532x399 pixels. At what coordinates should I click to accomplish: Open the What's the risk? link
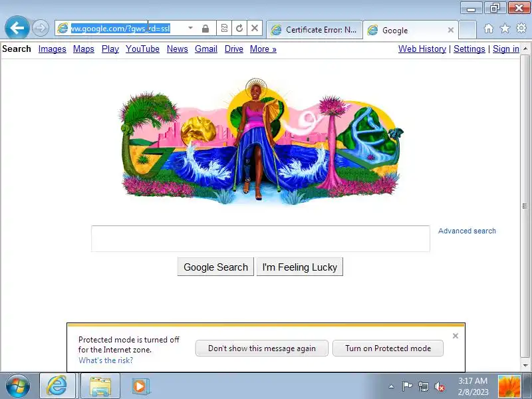106,360
